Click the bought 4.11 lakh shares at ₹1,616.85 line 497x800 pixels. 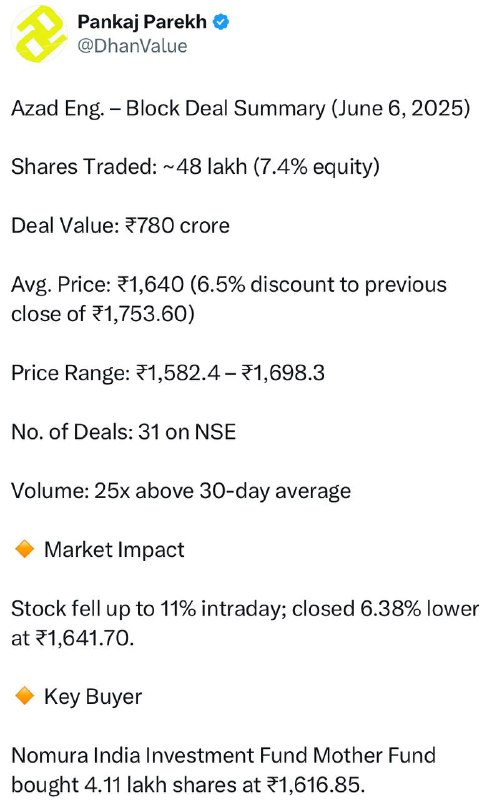[188, 785]
